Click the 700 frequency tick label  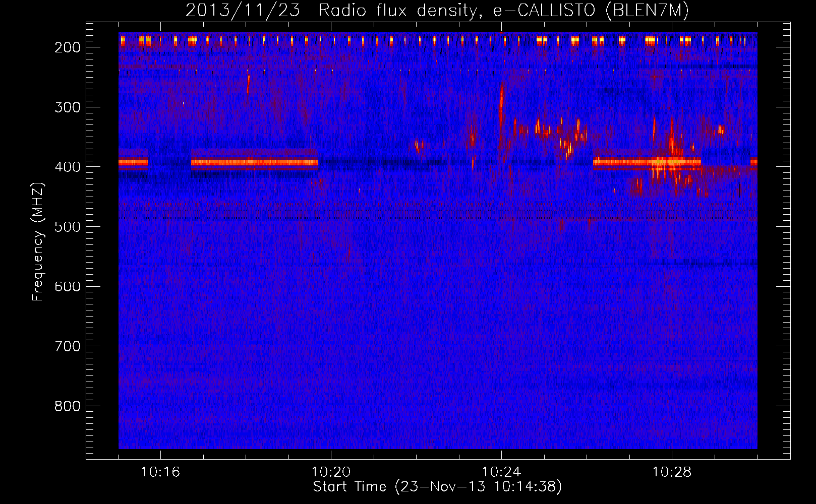(x=68, y=346)
